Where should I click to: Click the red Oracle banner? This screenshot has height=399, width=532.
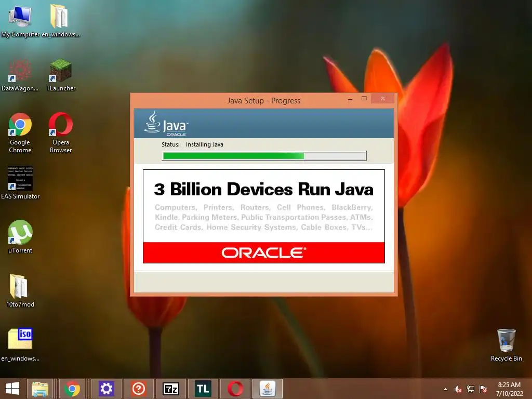(x=264, y=252)
